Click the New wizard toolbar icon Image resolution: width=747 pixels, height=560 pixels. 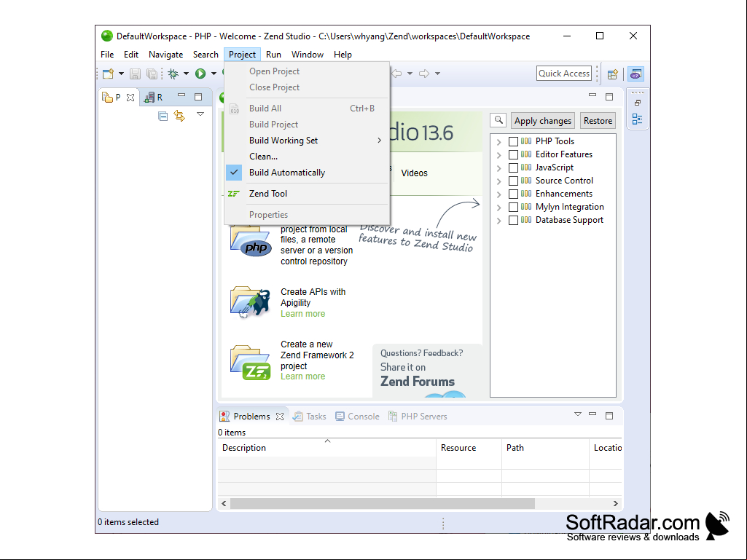108,74
